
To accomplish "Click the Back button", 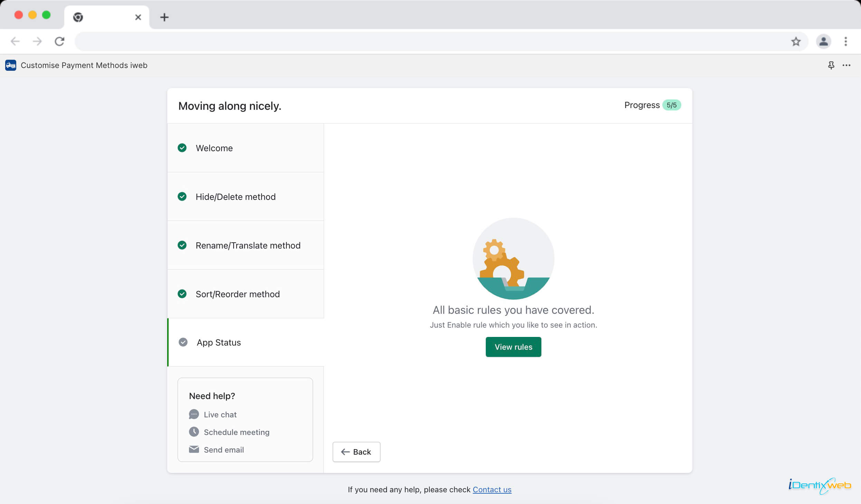I will pos(356,452).
